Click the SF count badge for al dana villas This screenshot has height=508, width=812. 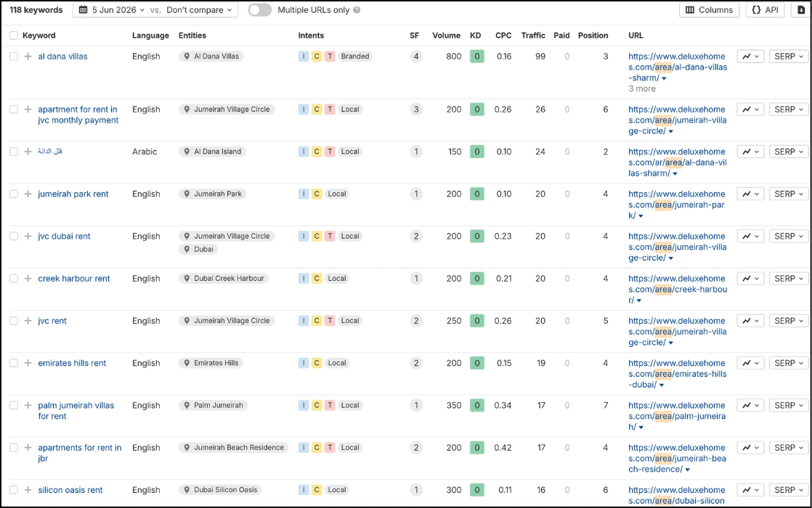(x=416, y=57)
